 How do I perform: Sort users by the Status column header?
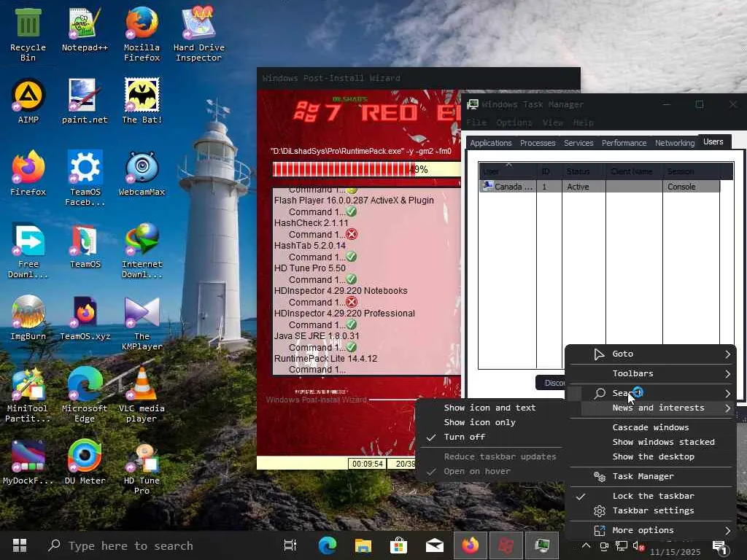[584, 171]
